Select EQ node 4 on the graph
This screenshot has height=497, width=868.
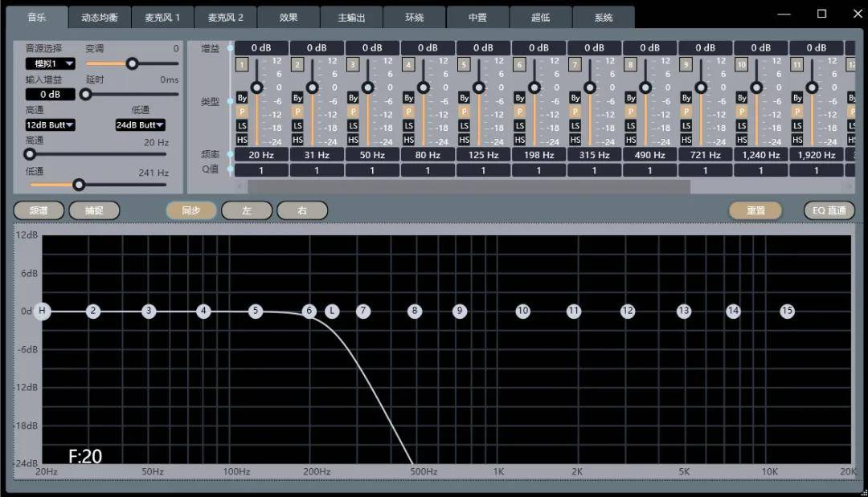[x=203, y=311]
